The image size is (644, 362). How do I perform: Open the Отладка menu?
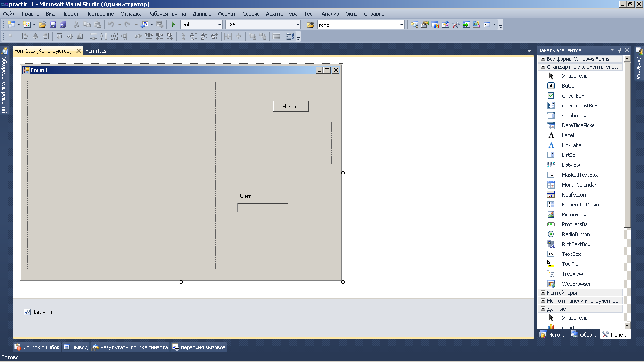click(x=131, y=14)
